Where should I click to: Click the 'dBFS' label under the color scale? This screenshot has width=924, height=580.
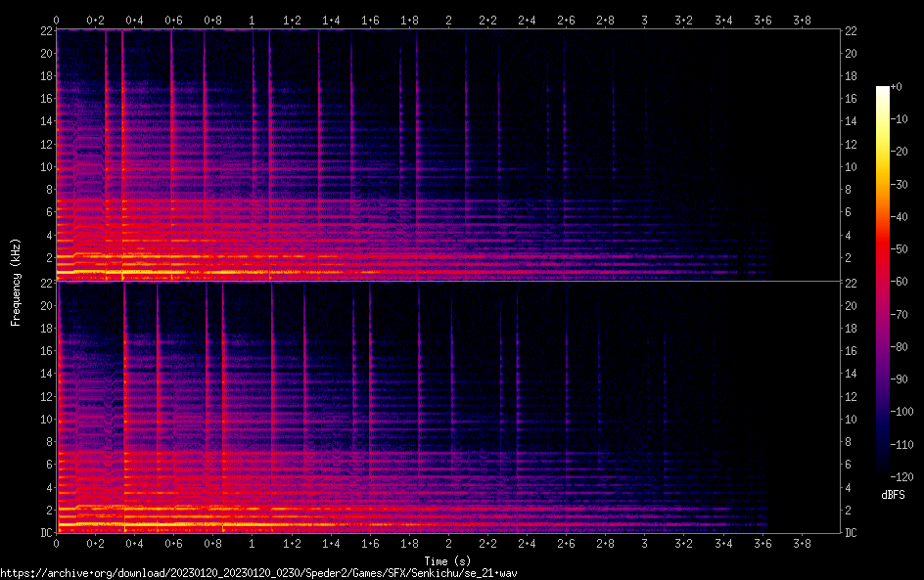(x=893, y=496)
